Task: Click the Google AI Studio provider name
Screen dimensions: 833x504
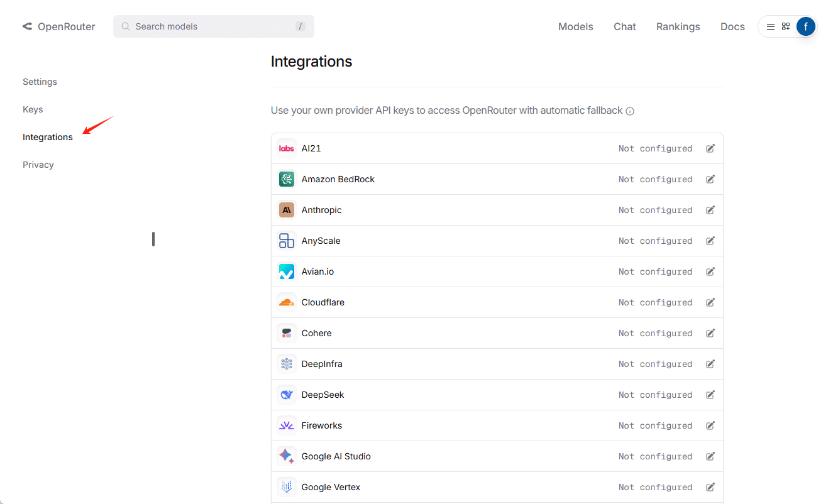Action: click(x=336, y=456)
